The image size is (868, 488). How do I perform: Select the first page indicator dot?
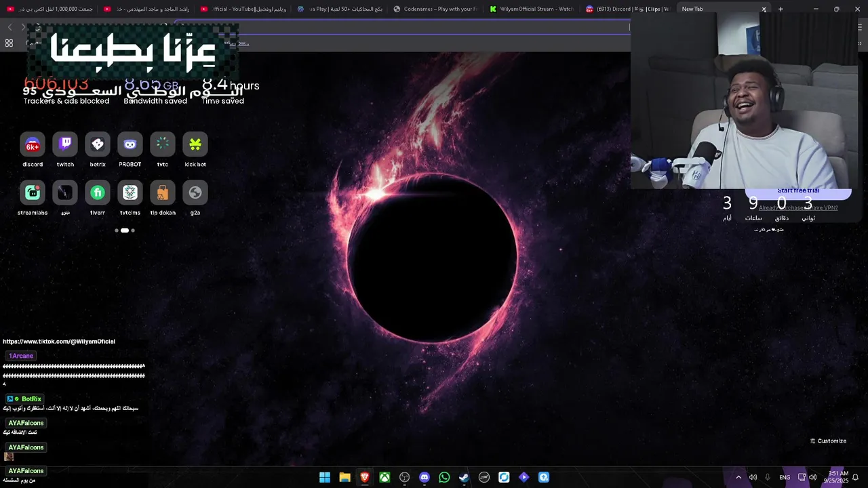coord(117,230)
